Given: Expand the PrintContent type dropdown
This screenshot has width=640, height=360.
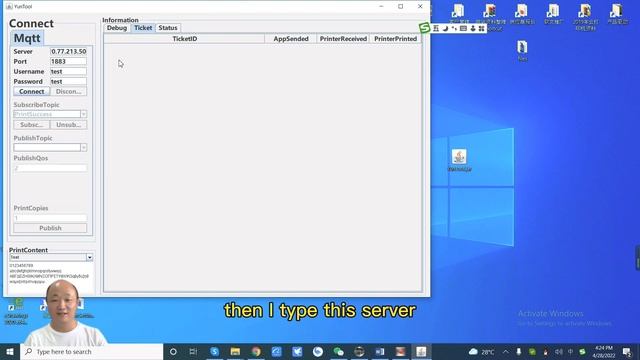Looking at the screenshot, I should [89, 257].
